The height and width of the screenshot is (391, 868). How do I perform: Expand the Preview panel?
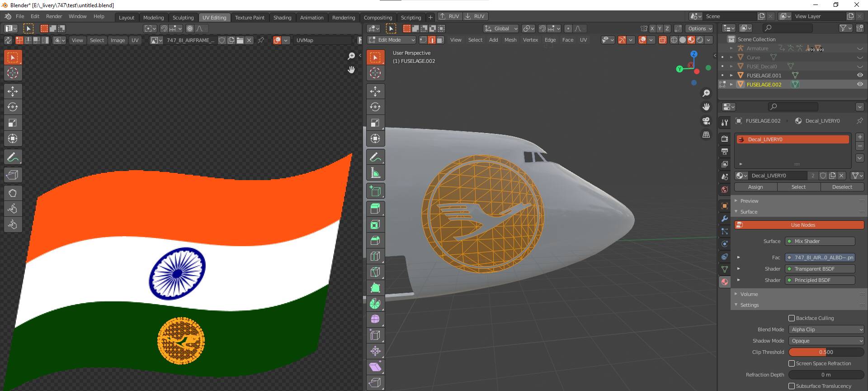(x=750, y=201)
